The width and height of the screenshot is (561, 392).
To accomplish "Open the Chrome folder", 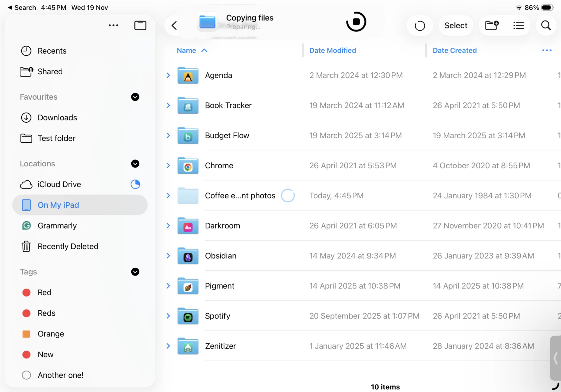I will click(219, 166).
